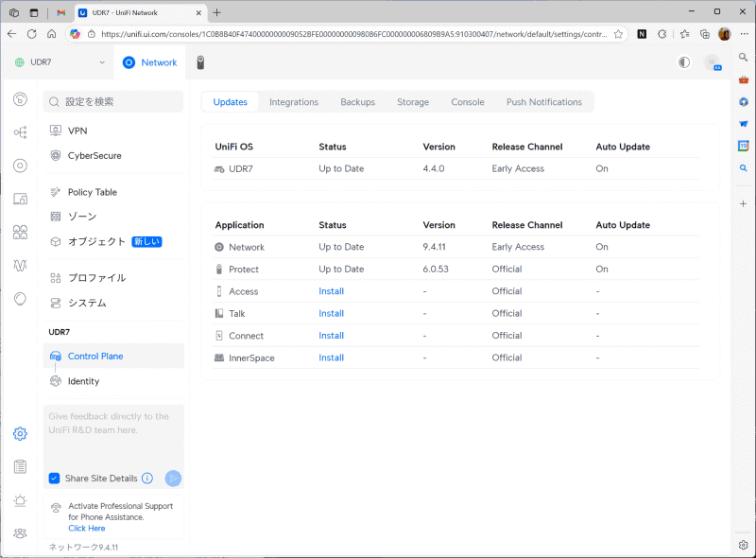Open the CyberSecure settings item

pos(94,155)
